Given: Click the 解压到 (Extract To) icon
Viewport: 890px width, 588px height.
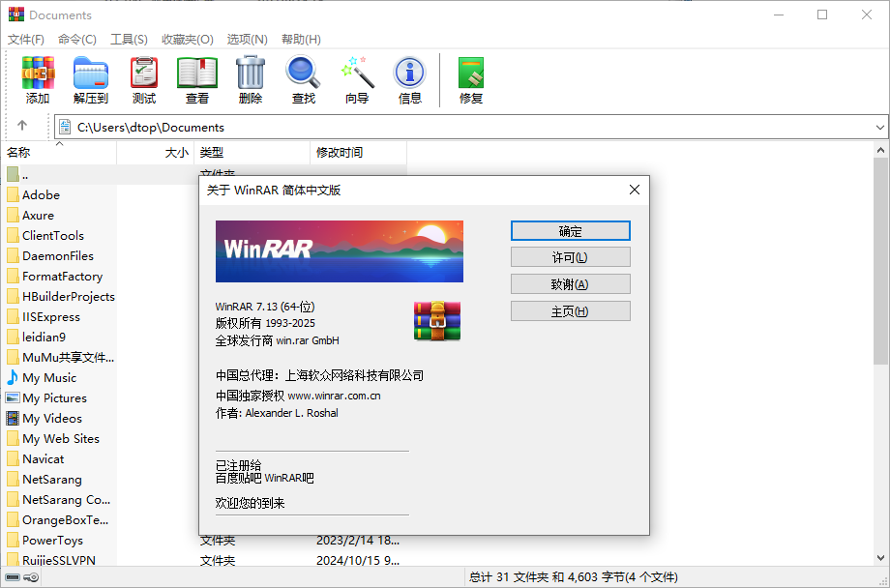Looking at the screenshot, I should pyautogui.click(x=90, y=77).
